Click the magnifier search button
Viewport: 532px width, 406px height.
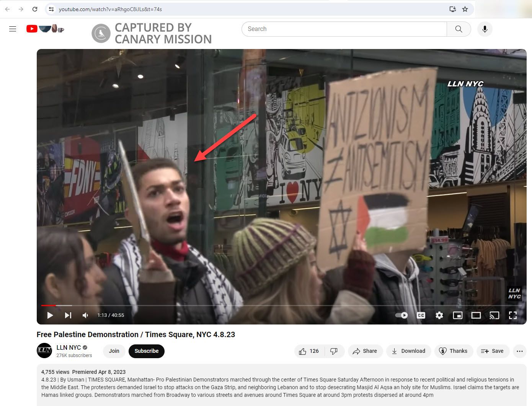459,29
